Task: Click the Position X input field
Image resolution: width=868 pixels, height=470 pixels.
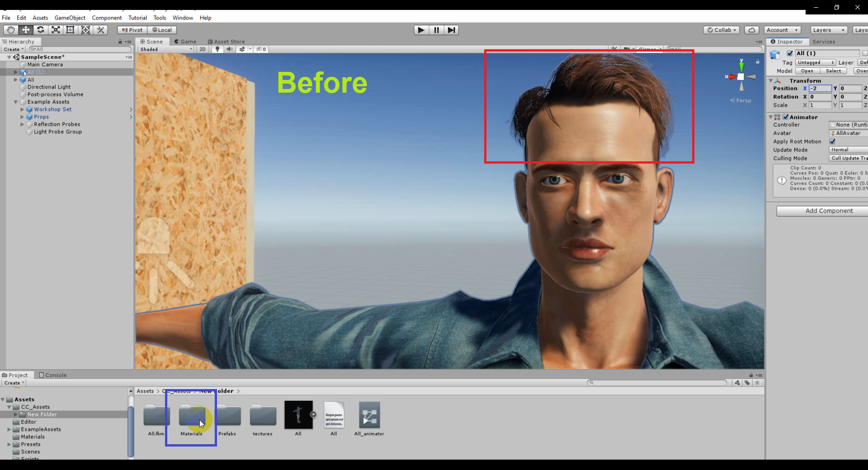Action: [820, 89]
